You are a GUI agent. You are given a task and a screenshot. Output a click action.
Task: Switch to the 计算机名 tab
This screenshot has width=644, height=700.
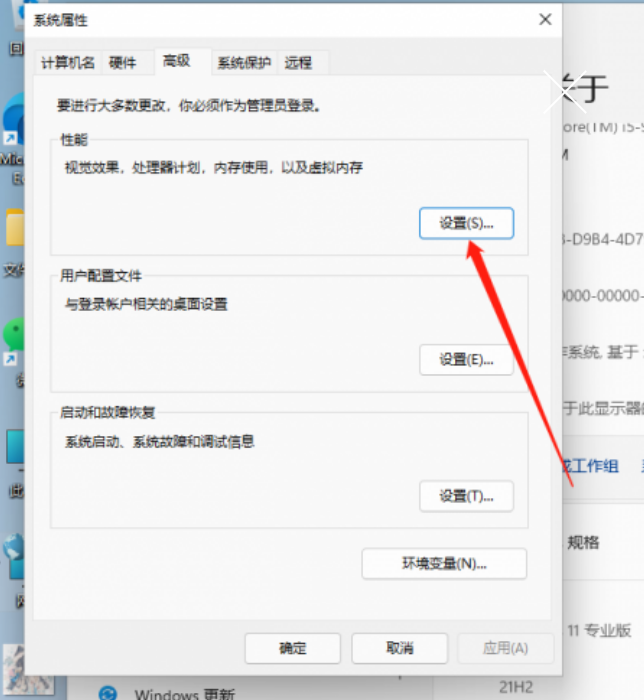coord(68,62)
